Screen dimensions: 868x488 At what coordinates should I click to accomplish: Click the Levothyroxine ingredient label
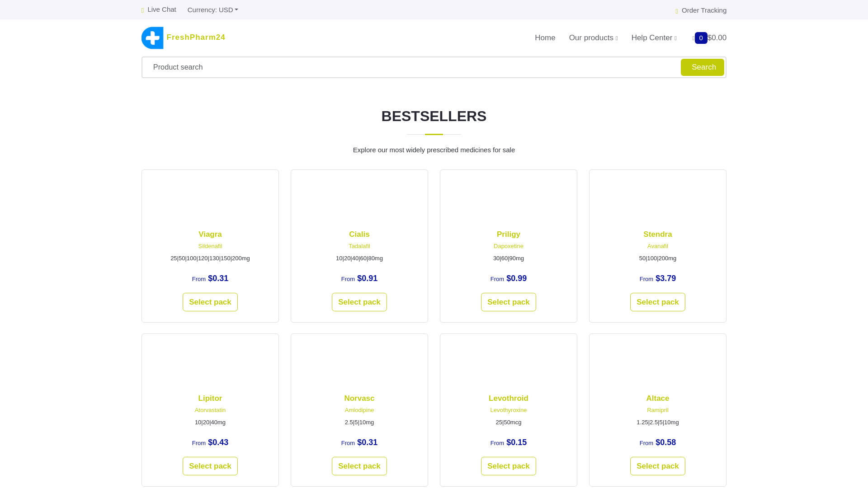(509, 410)
